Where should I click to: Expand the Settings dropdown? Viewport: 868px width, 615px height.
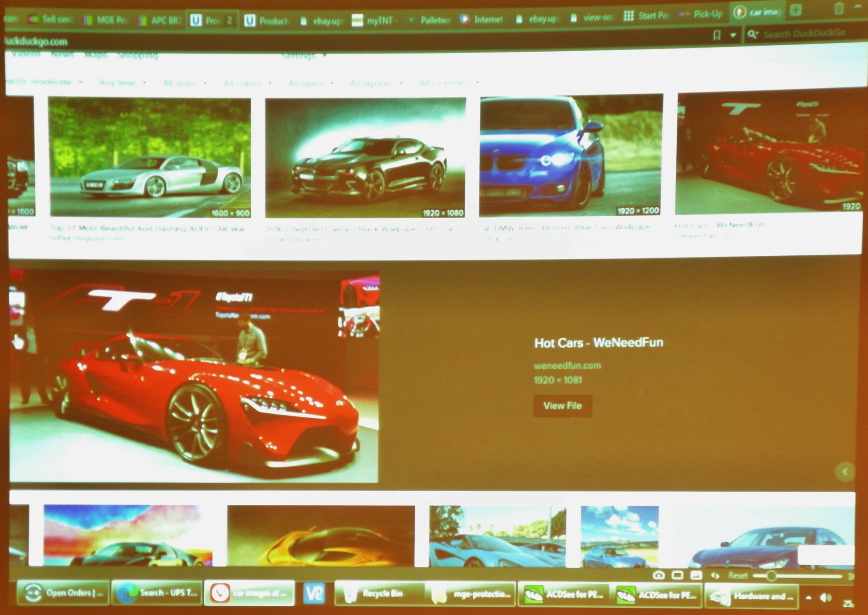(303, 56)
